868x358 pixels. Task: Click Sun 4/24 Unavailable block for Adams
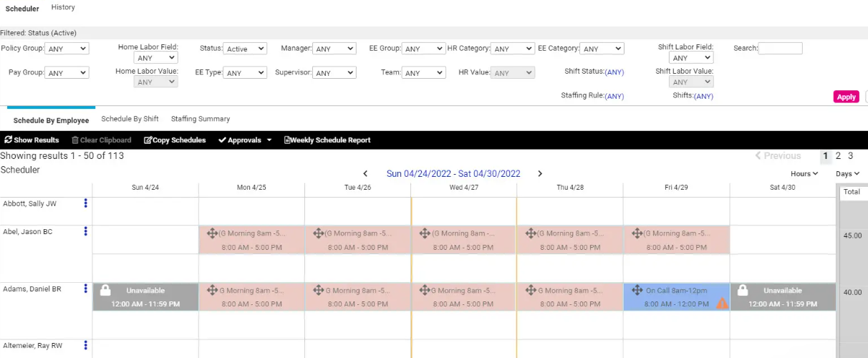pos(145,297)
